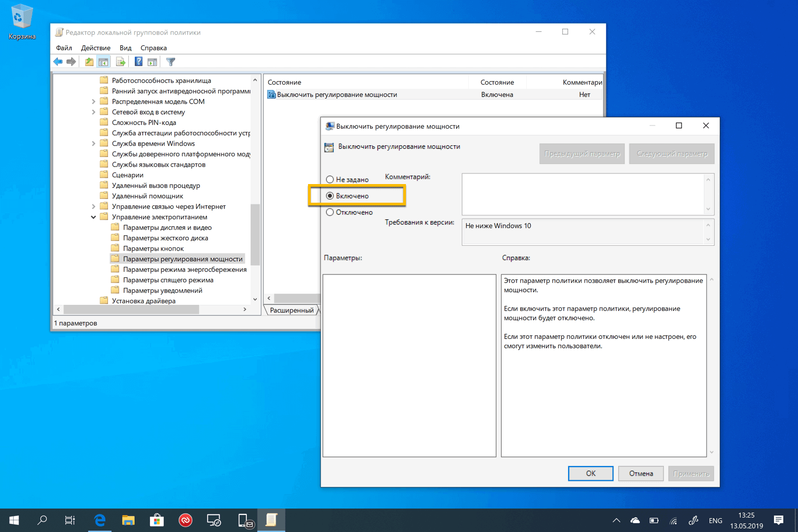Viewport: 798px width, 532px height.
Task: Open help with the question mark icon
Action: pos(138,62)
